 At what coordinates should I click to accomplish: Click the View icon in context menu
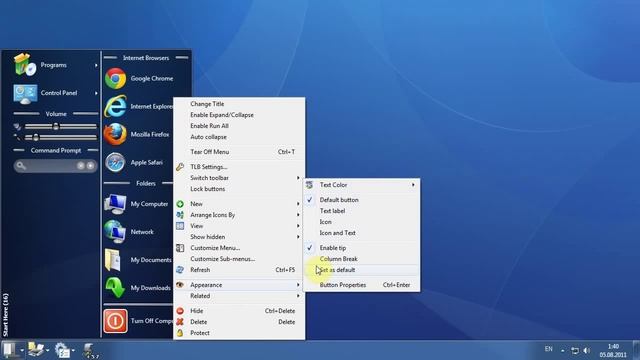[180, 226]
